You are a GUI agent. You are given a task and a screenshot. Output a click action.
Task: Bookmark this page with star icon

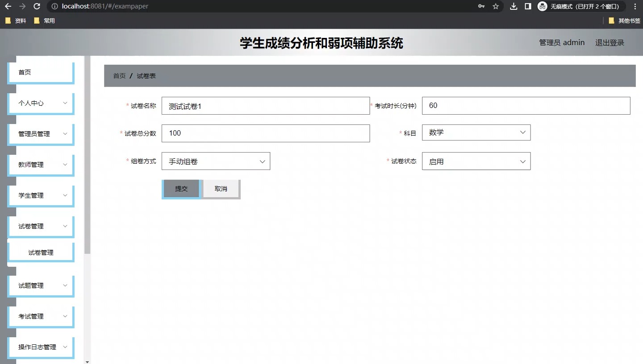tap(496, 6)
